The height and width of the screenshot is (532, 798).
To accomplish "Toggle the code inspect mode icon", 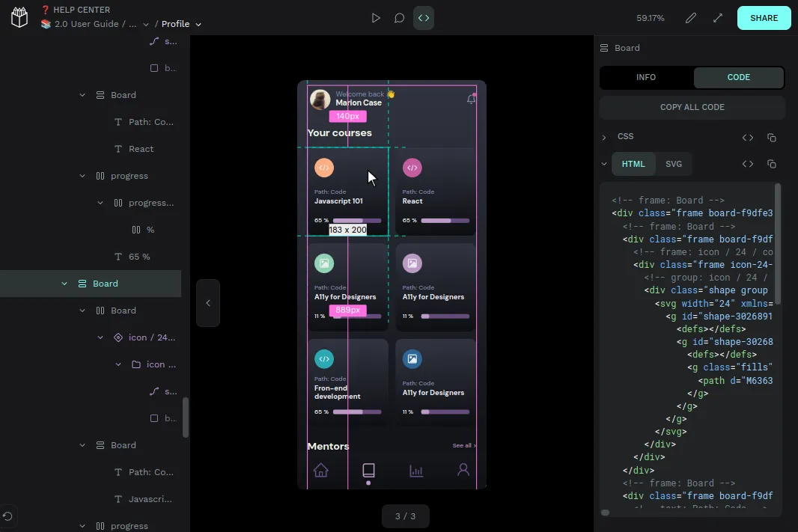I will [424, 18].
